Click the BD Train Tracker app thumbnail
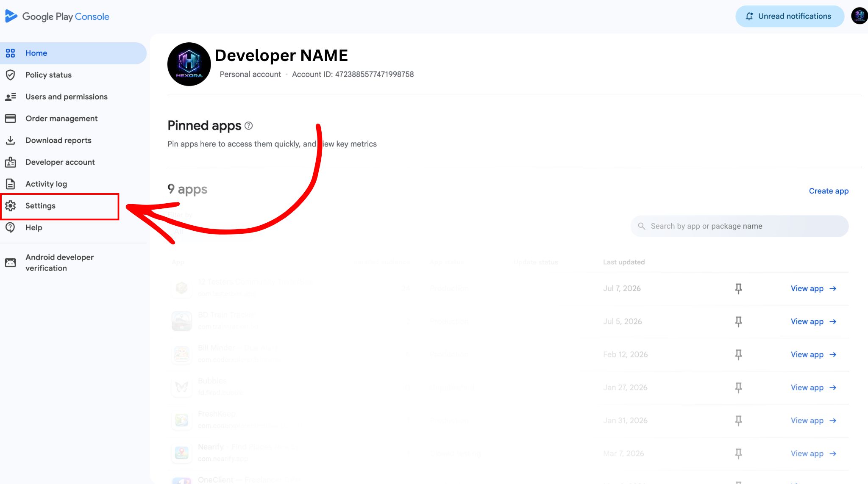Screen dimensions: 868x484 (x=182, y=321)
